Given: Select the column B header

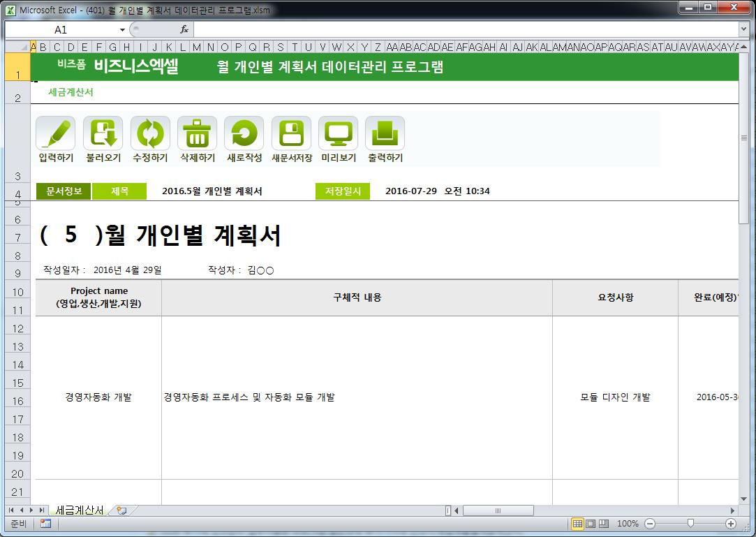Looking at the screenshot, I should coord(43,47).
